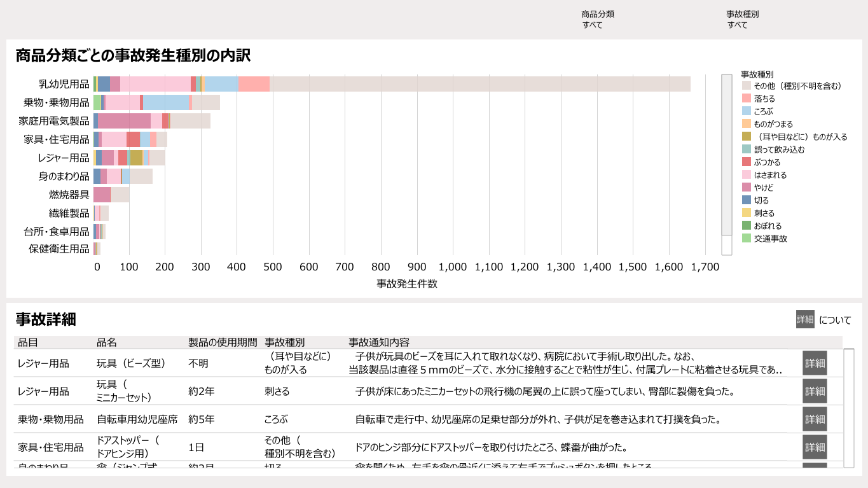
Task: Highlight 交通事故 in the legend
Action: click(770, 239)
